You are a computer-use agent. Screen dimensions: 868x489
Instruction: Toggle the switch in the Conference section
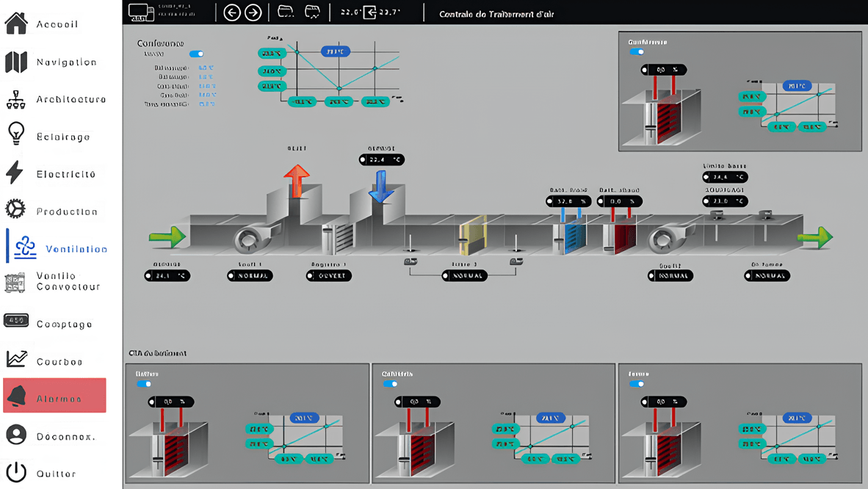(x=196, y=54)
